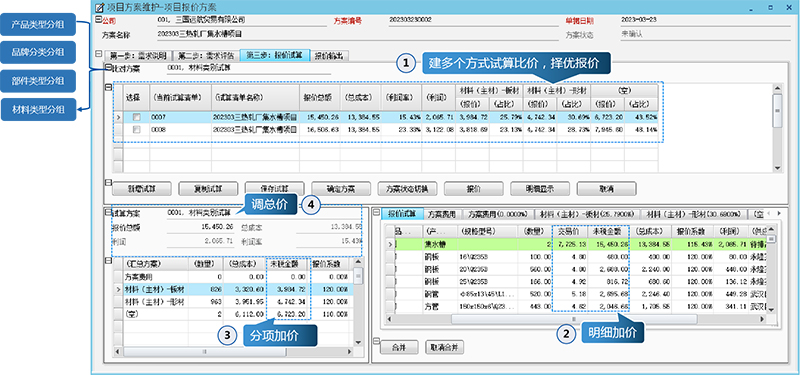Screen dimensions: 800x375
Task: Open the 方案费用 detail tab
Action: coord(443,214)
